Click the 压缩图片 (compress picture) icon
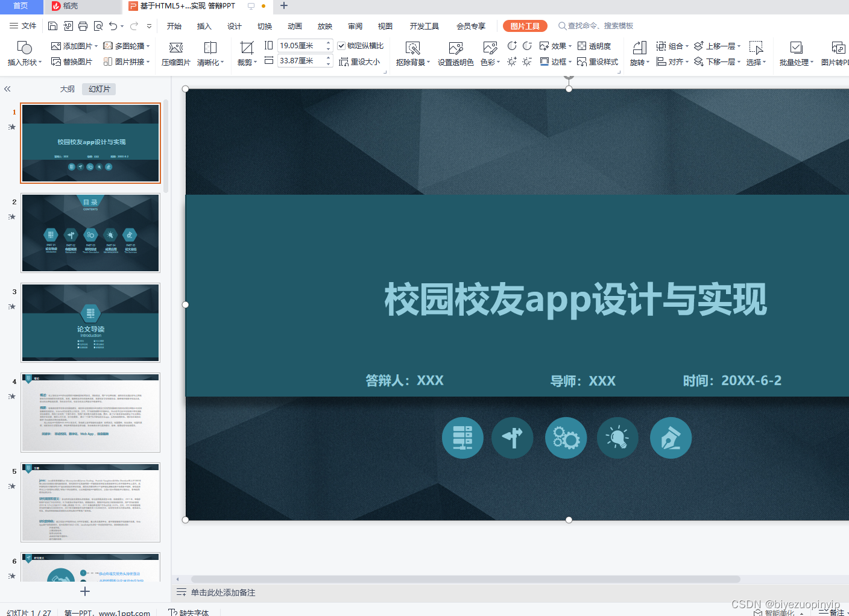The image size is (849, 616). coord(175,54)
